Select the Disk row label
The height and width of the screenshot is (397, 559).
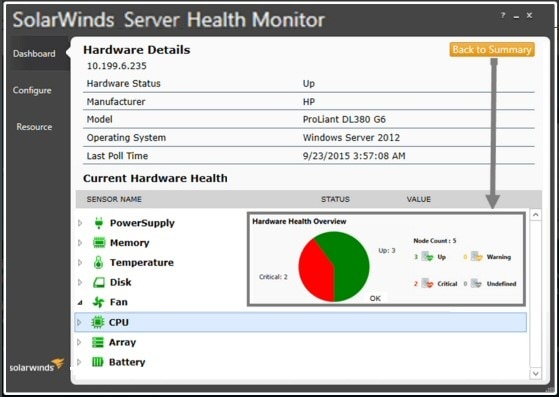(x=120, y=282)
